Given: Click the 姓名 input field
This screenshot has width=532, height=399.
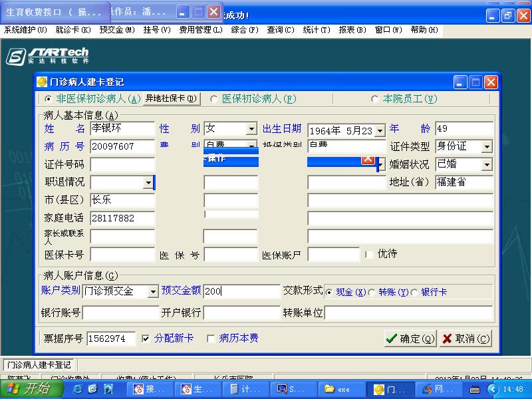Looking at the screenshot, I should [x=122, y=128].
